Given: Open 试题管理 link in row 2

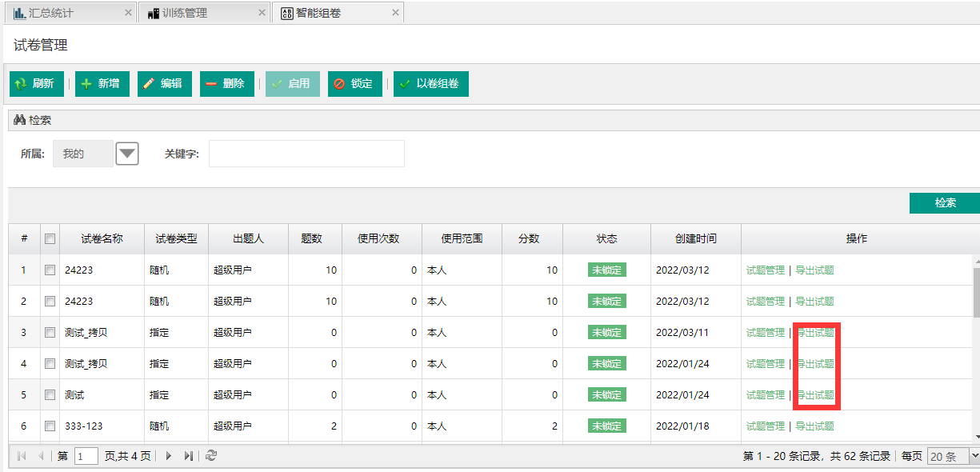Looking at the screenshot, I should (x=765, y=302).
